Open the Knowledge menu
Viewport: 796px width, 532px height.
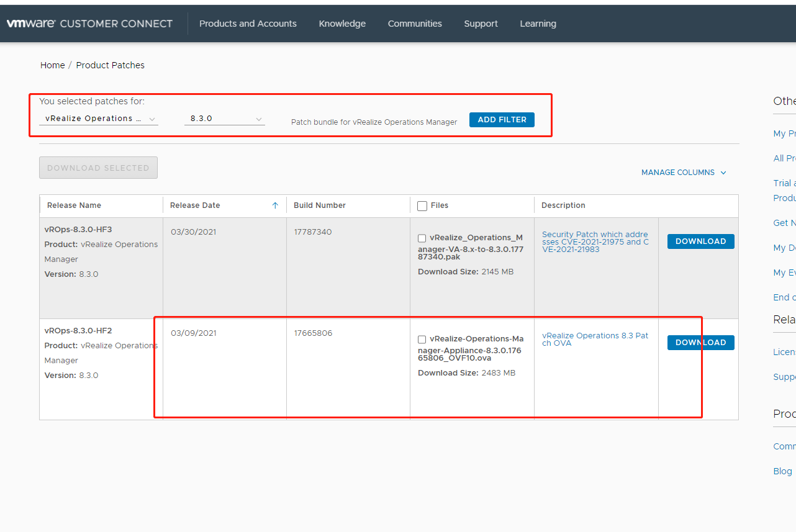pos(342,24)
